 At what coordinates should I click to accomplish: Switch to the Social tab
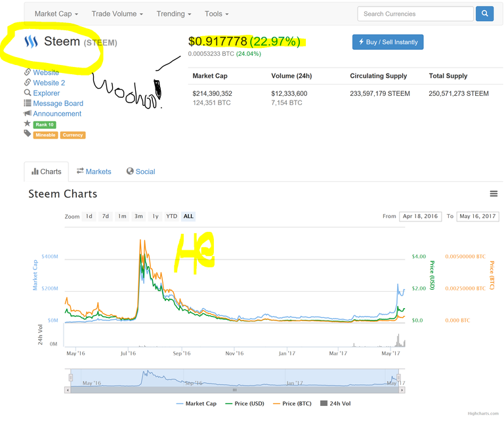[x=141, y=171]
